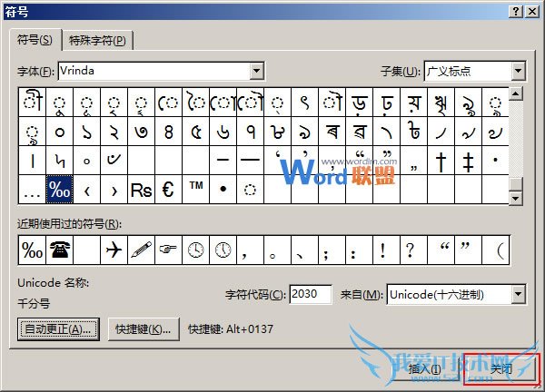545x392 pixels.
Task: Click the symbol grid scroll up arrow
Action: 516,93
